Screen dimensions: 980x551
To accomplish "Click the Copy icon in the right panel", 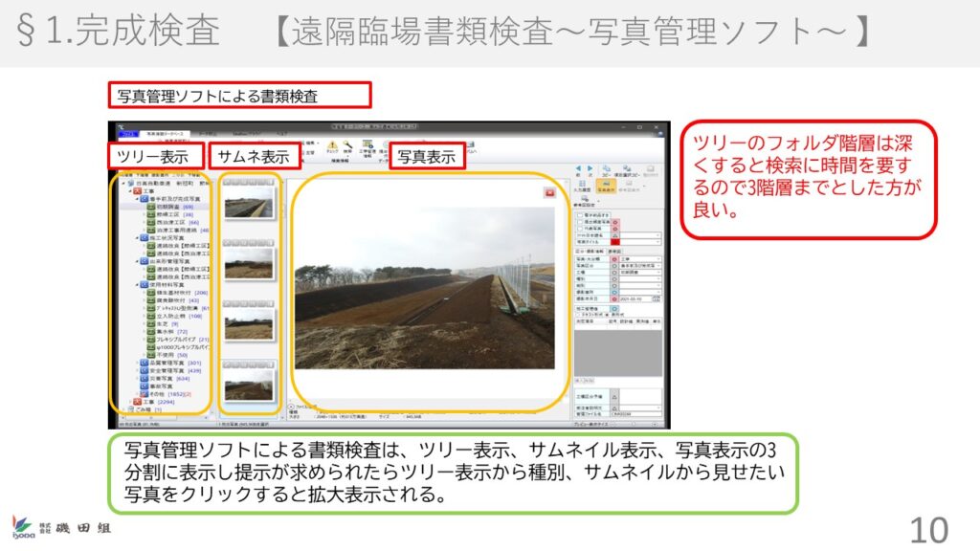I will tap(607, 166).
